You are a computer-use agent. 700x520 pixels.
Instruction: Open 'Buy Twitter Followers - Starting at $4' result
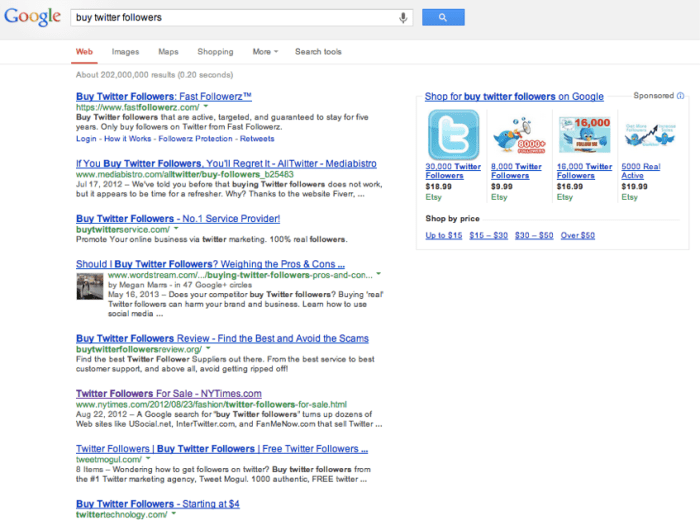pyautogui.click(x=158, y=504)
